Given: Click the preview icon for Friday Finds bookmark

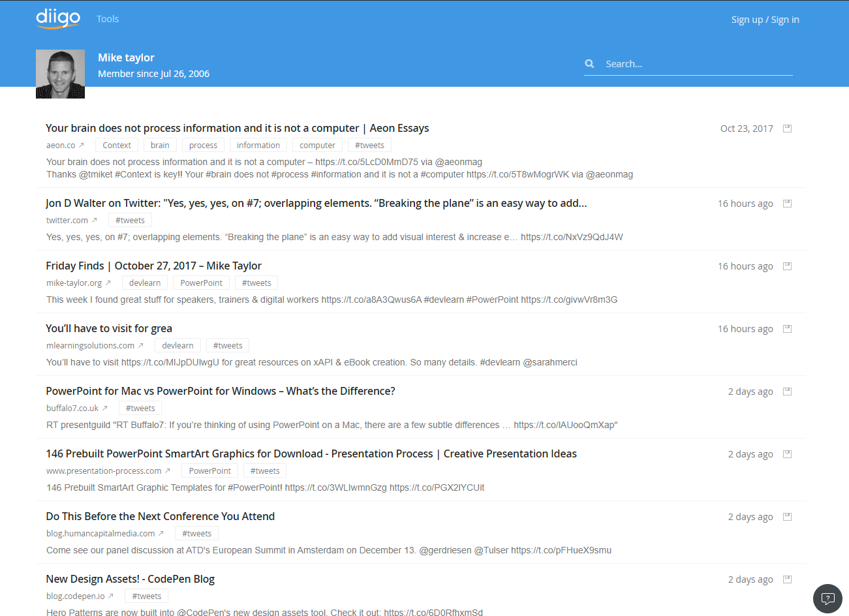Looking at the screenshot, I should pos(787,266).
